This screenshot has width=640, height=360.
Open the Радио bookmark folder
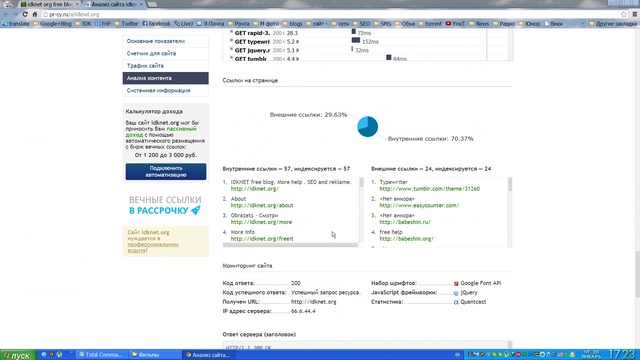point(504,24)
